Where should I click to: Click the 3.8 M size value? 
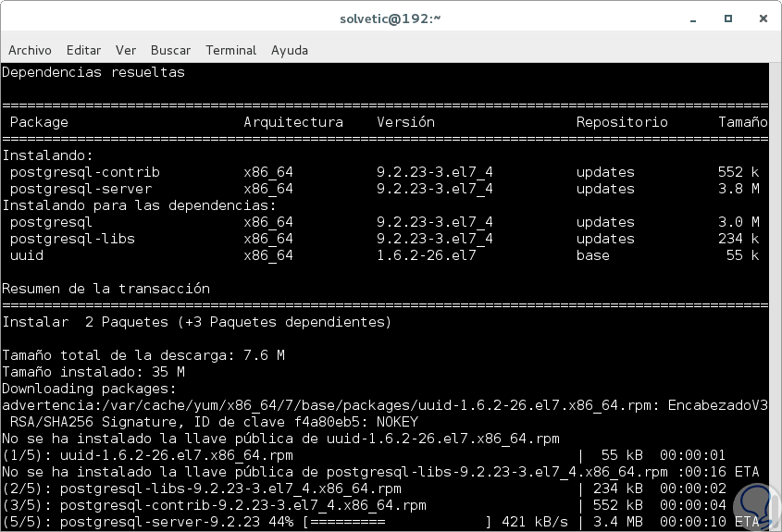coord(739,189)
